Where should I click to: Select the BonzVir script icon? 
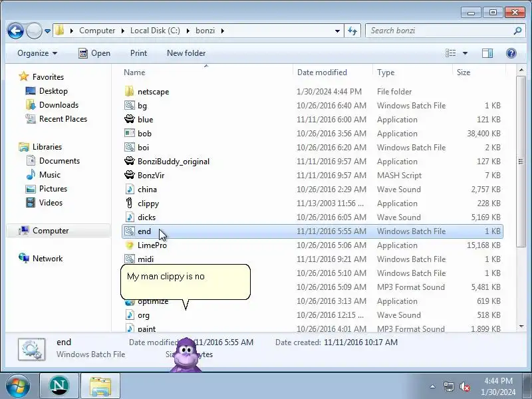(x=129, y=175)
